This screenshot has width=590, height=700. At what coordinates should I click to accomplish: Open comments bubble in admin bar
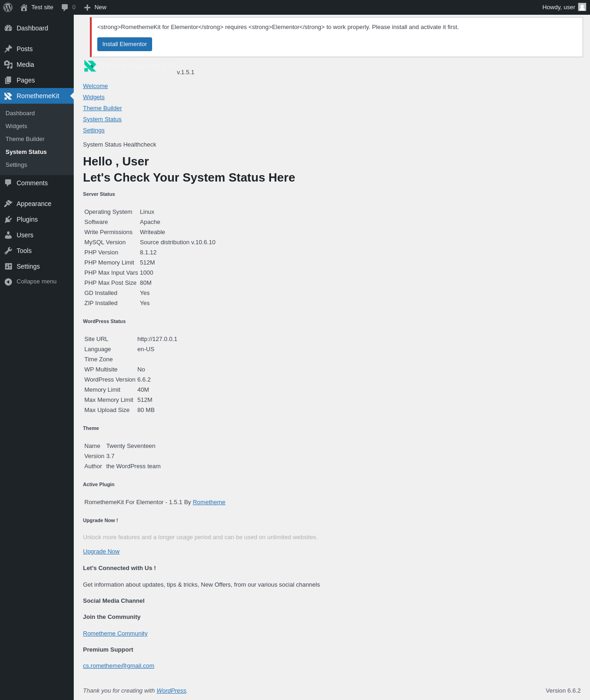[x=65, y=7]
